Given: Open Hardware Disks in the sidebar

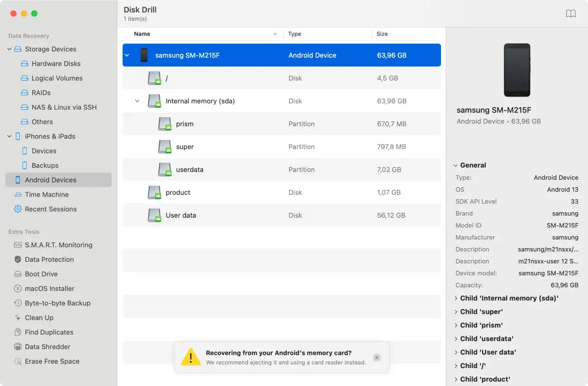Looking at the screenshot, I should point(56,64).
